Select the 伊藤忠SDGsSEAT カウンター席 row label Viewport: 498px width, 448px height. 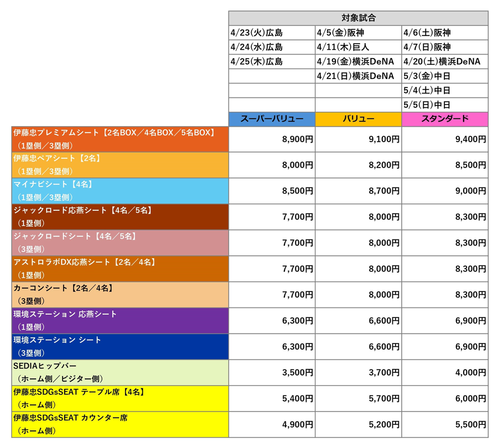tap(120, 425)
